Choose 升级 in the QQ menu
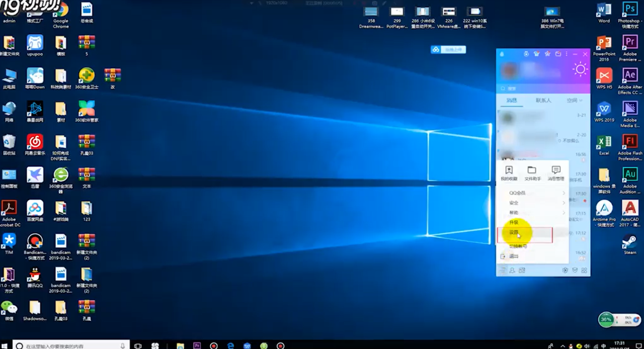Screen dimensions: 644x349 coord(532,222)
